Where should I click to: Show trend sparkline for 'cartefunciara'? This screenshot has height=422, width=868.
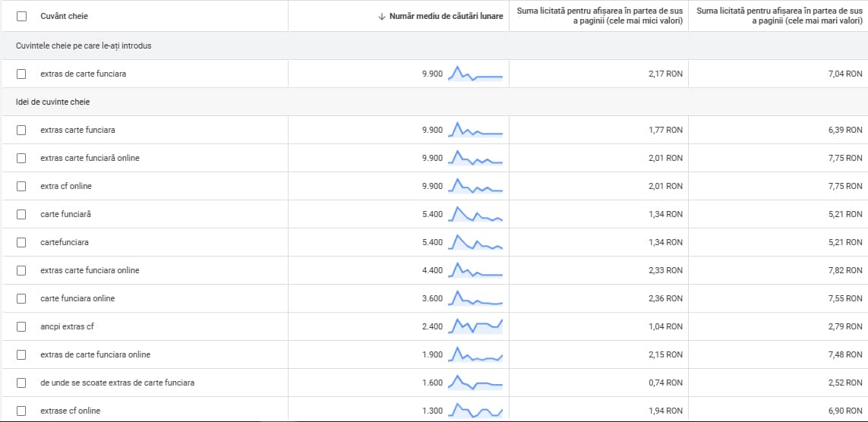475,242
